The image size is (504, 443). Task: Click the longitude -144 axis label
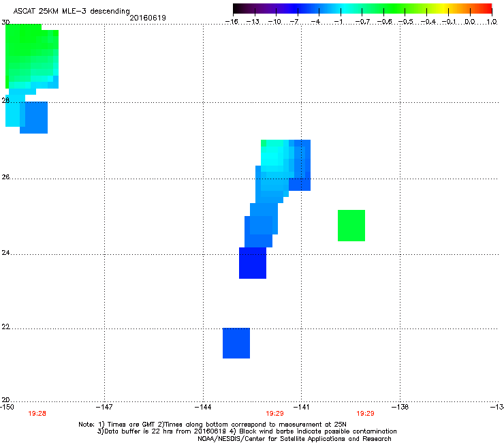[203, 407]
